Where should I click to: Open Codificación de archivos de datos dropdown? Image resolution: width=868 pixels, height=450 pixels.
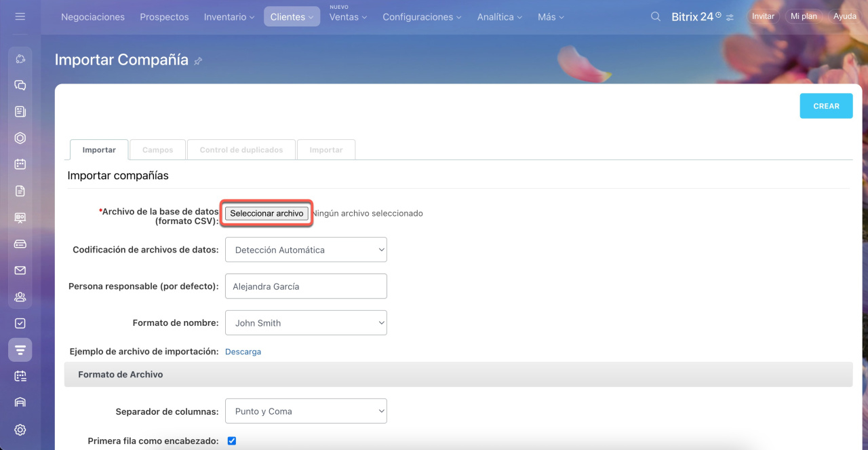(x=306, y=250)
